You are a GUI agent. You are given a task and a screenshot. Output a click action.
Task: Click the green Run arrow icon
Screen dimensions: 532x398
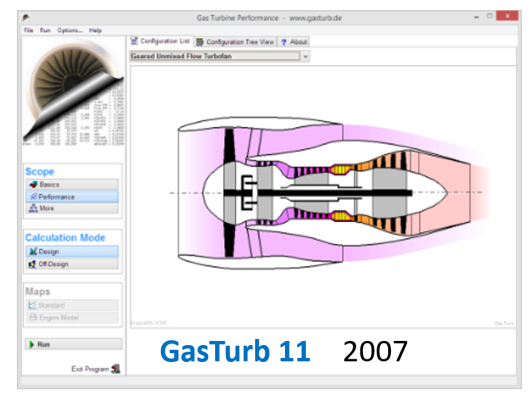tap(31, 344)
